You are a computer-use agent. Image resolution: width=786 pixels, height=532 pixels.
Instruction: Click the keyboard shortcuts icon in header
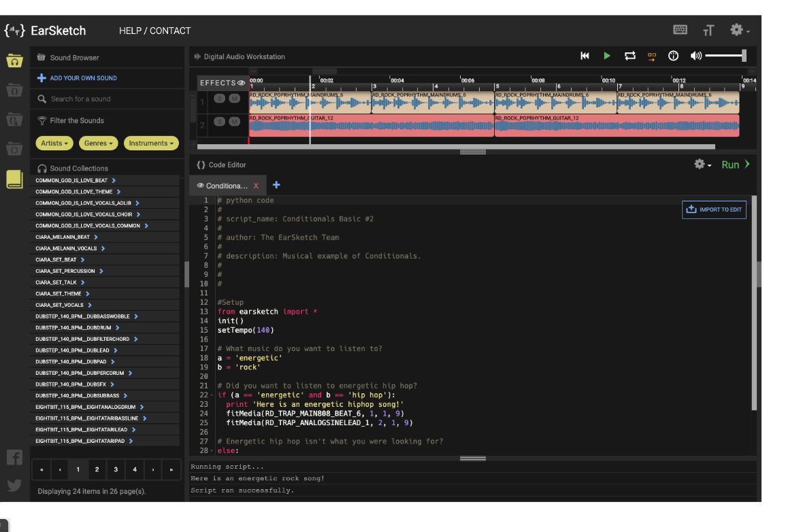680,30
